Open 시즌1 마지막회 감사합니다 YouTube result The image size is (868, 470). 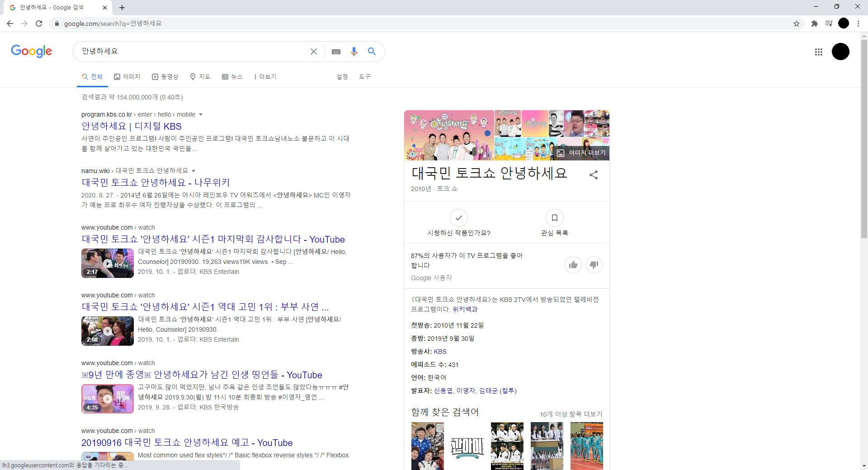(x=213, y=240)
